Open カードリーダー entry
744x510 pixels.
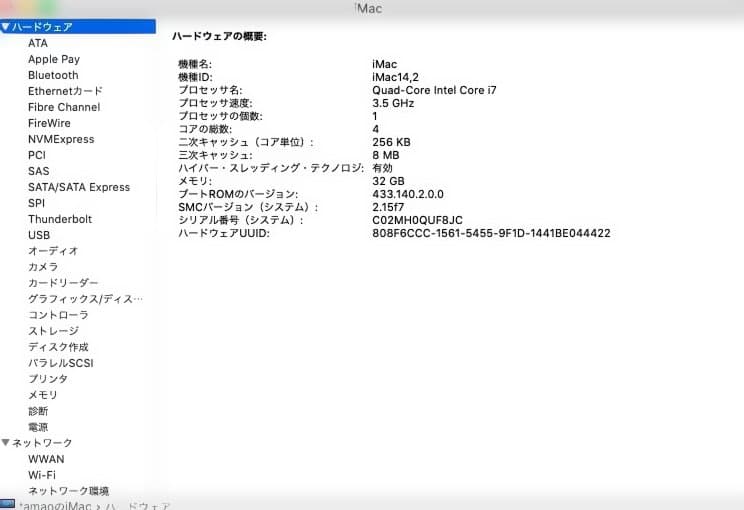(x=63, y=283)
